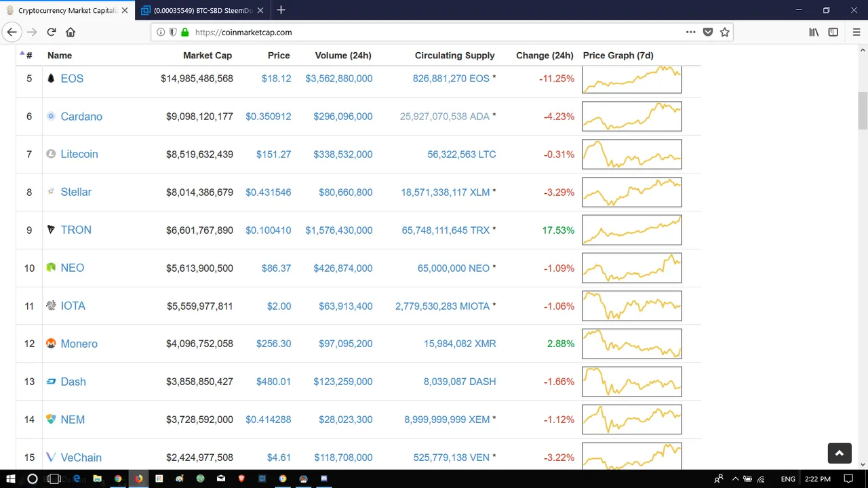The height and width of the screenshot is (488, 868).
Task: Click the Dash logo icon
Action: (51, 382)
